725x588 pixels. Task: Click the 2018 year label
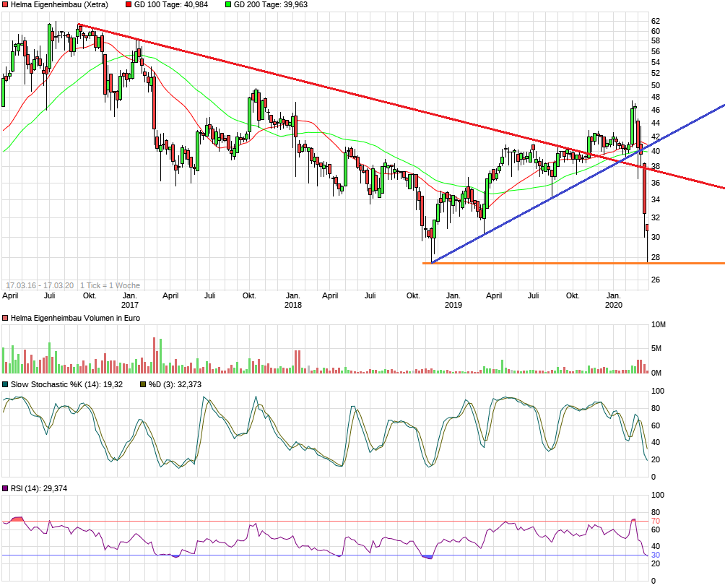coord(293,305)
